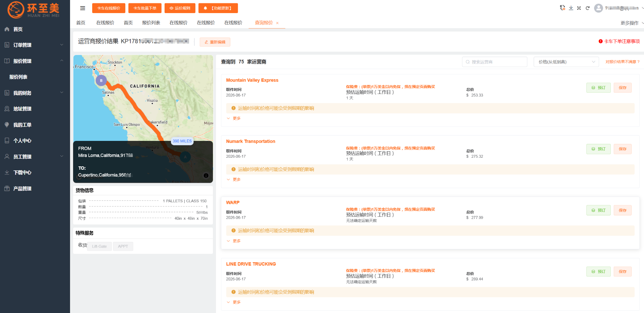Toggle fullscreen mode icon
The width and height of the screenshot is (644, 313).
pyautogui.click(x=579, y=8)
